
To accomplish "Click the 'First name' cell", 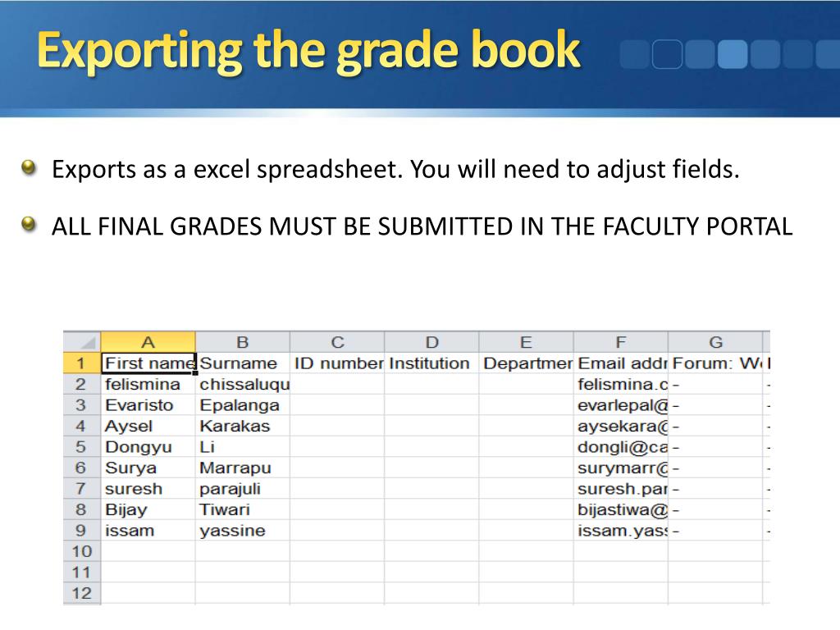I will click(x=148, y=363).
